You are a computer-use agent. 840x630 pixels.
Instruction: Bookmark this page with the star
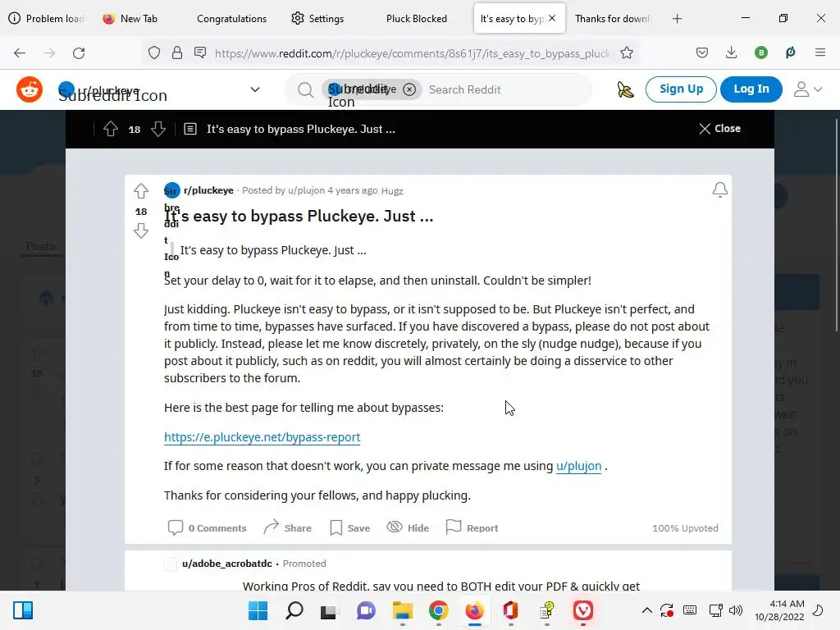click(626, 52)
